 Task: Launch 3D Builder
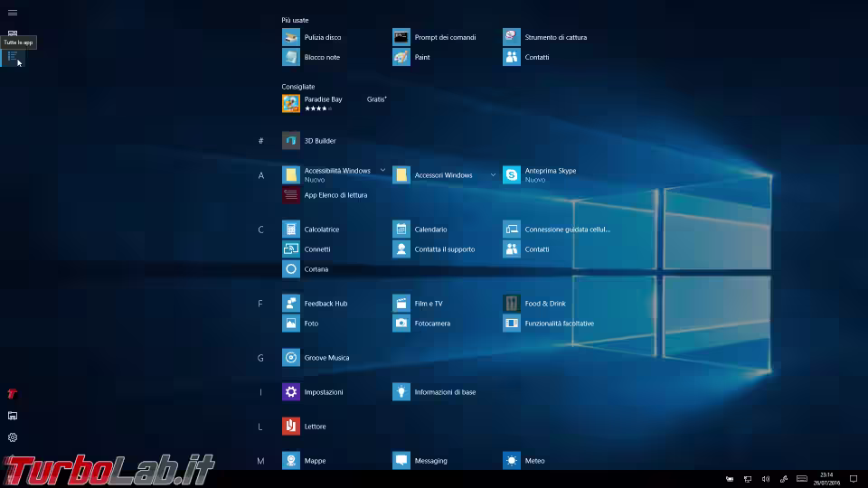pyautogui.click(x=309, y=141)
